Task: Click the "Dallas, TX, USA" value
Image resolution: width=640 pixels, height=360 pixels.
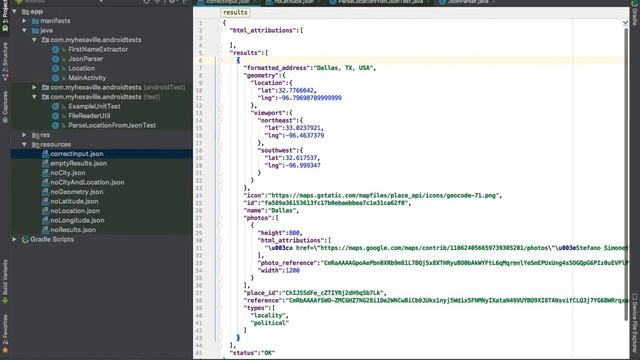Action: pos(344,68)
